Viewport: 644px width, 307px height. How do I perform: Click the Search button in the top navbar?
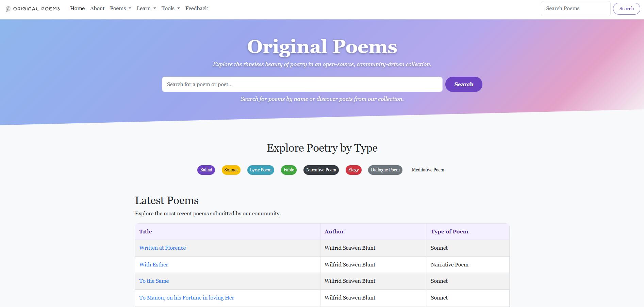click(x=626, y=9)
